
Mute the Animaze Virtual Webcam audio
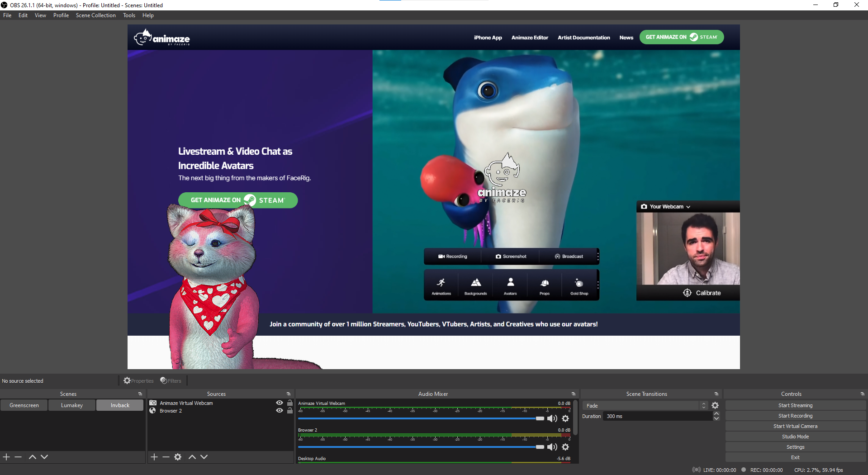[x=552, y=418]
